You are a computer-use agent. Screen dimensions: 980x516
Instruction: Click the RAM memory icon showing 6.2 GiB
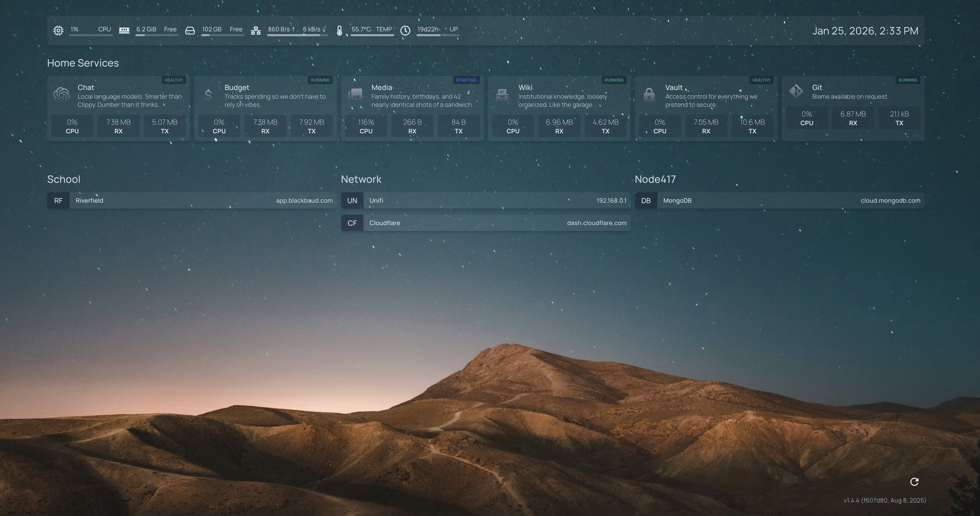point(124,30)
